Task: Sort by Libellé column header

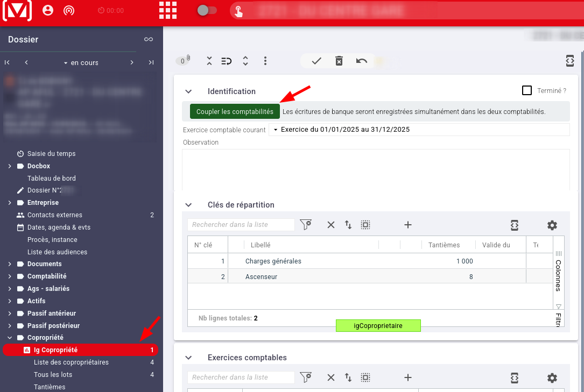Action: [261, 245]
